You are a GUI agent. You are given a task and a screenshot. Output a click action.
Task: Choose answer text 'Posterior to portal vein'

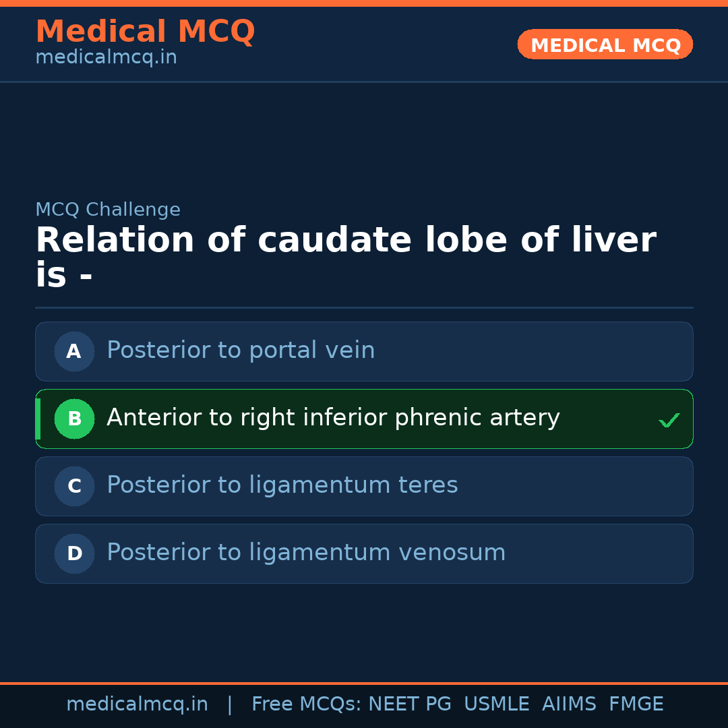point(241,351)
